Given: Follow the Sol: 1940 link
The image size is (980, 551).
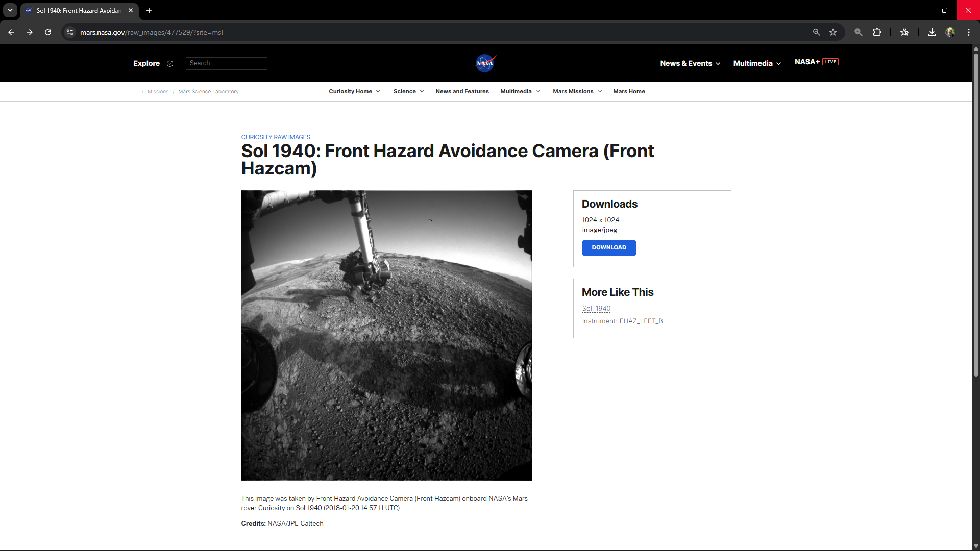Looking at the screenshot, I should tap(596, 309).
